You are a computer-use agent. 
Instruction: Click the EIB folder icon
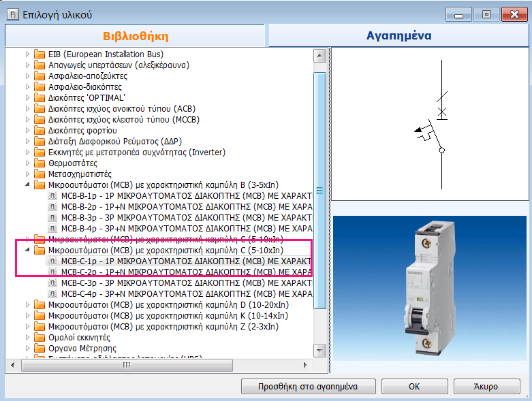(40, 54)
